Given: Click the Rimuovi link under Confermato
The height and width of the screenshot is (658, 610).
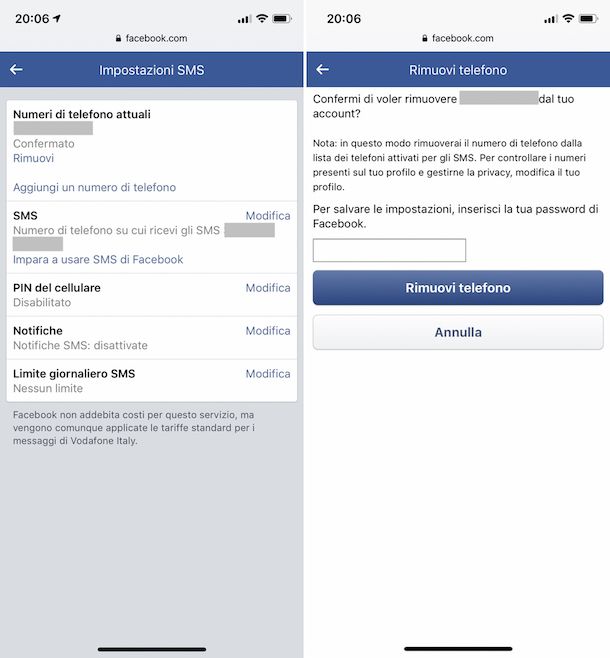Looking at the screenshot, I should 34,158.
